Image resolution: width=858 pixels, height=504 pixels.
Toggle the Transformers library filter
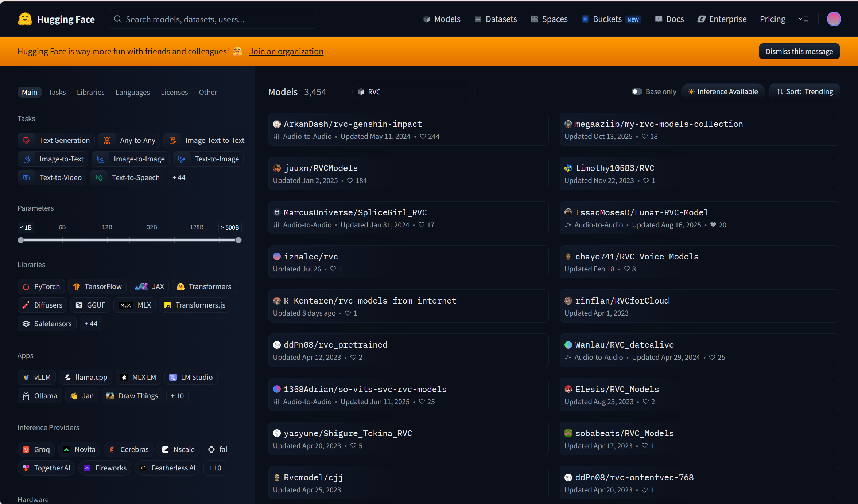pos(204,286)
